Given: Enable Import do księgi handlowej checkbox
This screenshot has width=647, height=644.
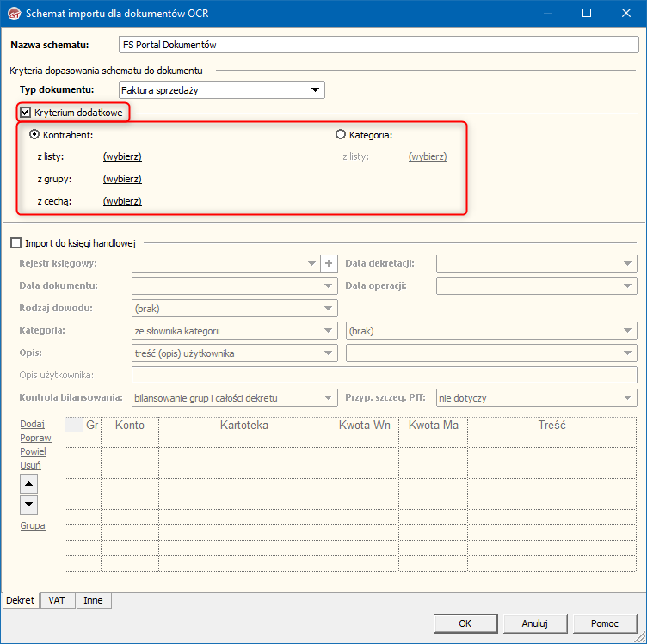Looking at the screenshot, I should (15, 242).
